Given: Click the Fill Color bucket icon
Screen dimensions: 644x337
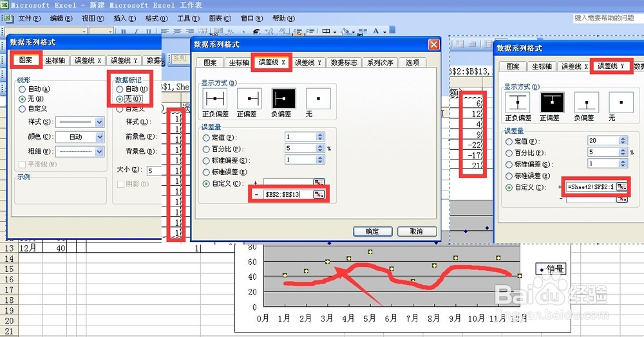Looking at the screenshot, I should (345, 32).
